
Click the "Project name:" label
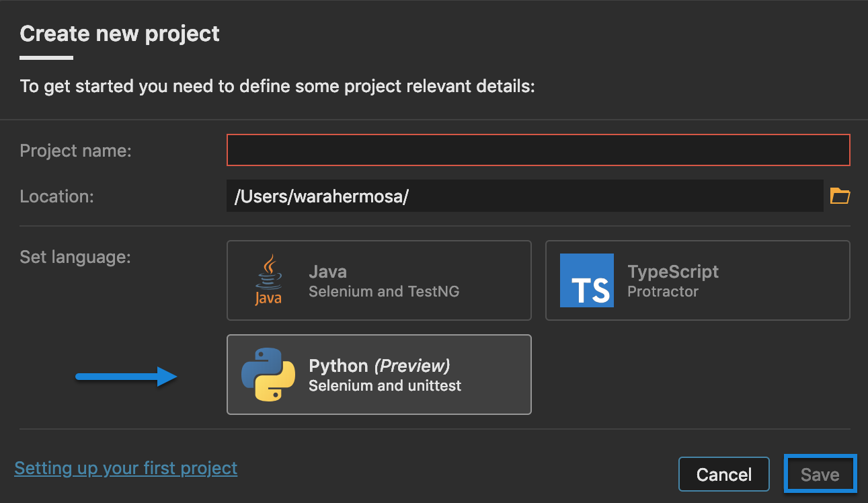point(76,151)
